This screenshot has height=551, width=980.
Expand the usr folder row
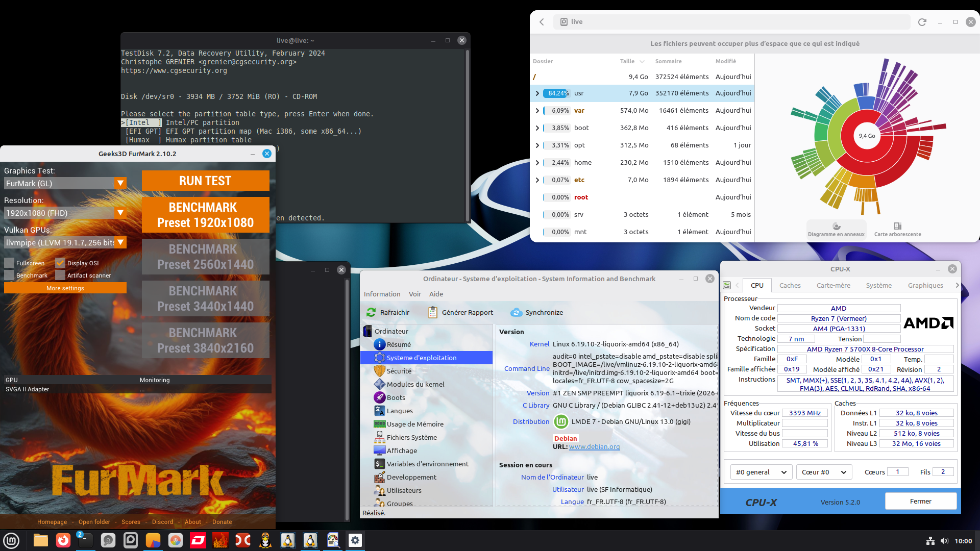537,93
